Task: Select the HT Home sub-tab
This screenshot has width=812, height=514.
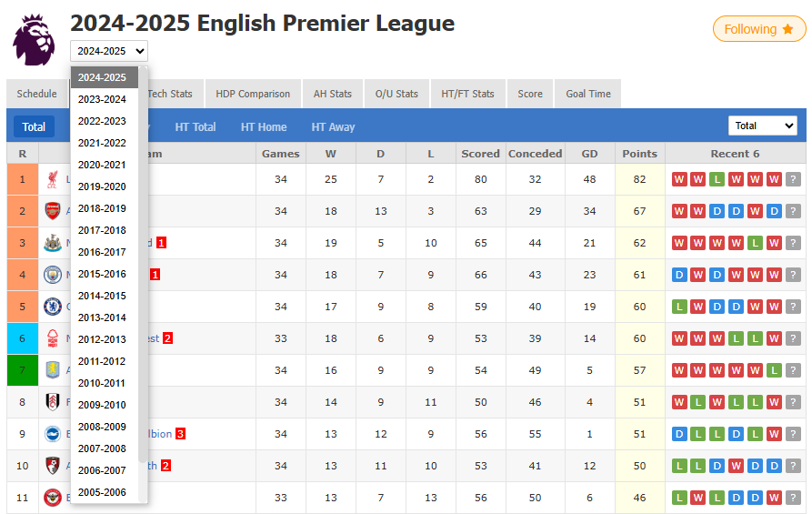Action: tap(264, 127)
